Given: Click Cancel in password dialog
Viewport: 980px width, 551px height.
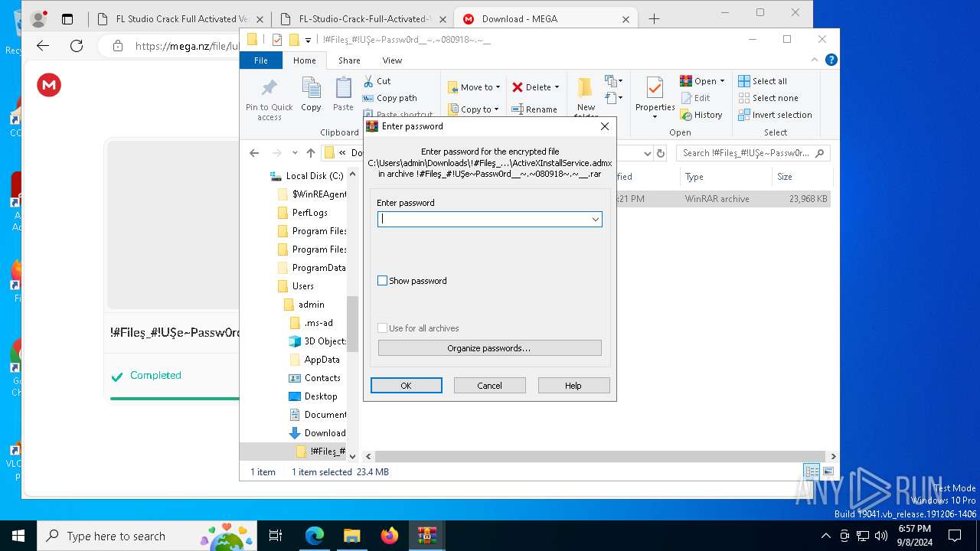Looking at the screenshot, I should pos(489,386).
